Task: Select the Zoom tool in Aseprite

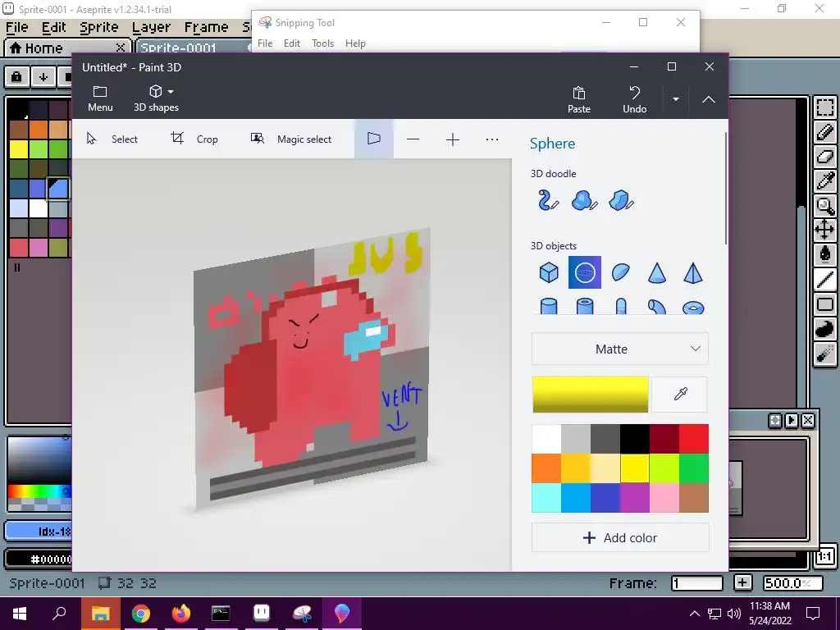Action: pyautogui.click(x=825, y=206)
